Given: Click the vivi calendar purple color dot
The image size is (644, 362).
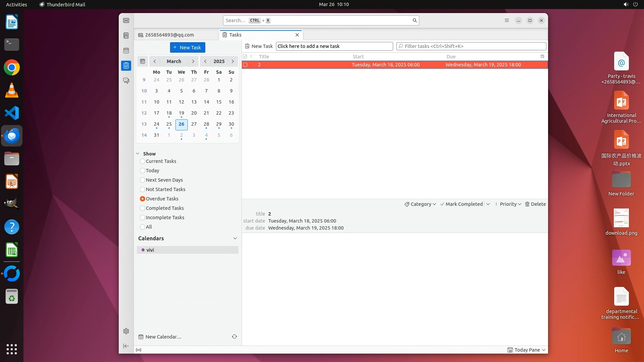Looking at the screenshot, I should 143,250.
